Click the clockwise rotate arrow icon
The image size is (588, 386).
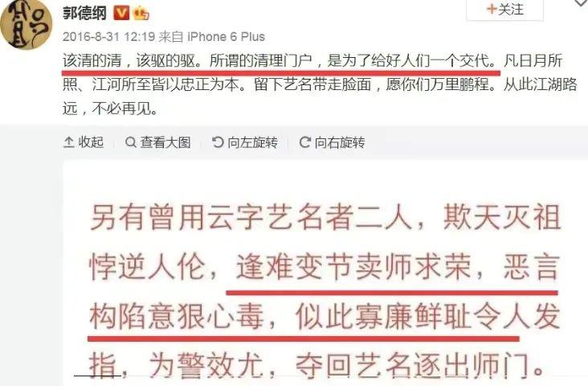[x=305, y=142]
